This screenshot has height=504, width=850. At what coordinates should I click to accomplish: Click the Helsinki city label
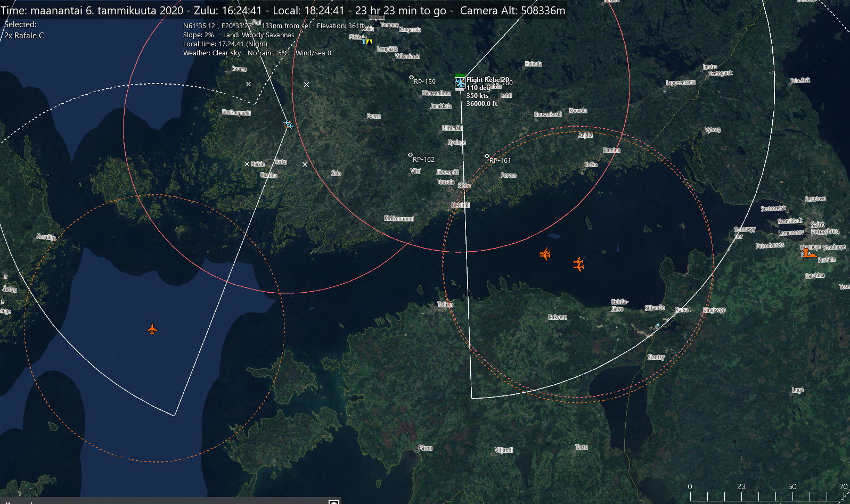460,205
